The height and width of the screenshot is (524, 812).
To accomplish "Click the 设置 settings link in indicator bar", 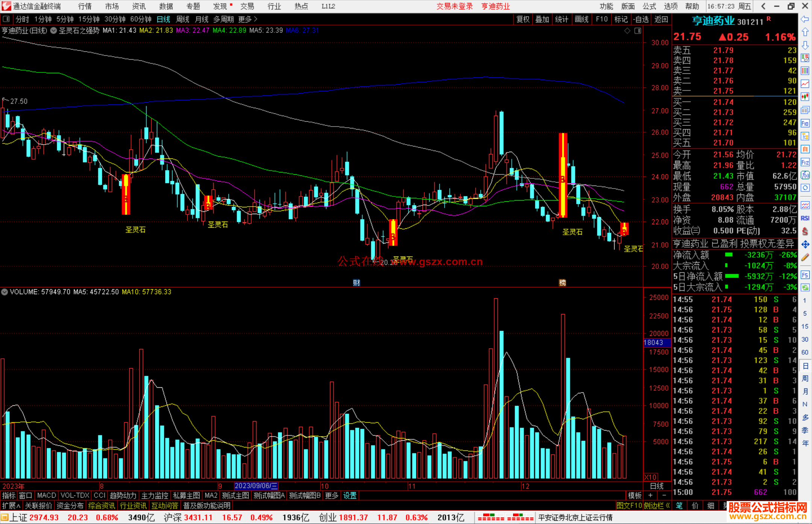I will click(x=350, y=495).
